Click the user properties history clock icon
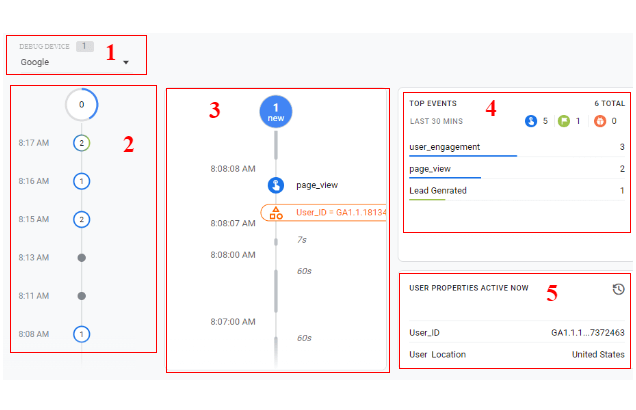This screenshot has height=410, width=636. click(x=618, y=289)
